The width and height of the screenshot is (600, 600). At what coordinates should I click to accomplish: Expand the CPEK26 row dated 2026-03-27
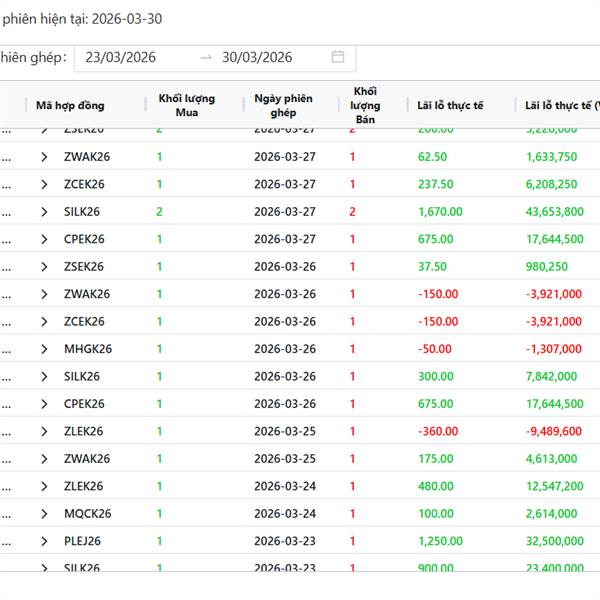click(x=44, y=239)
